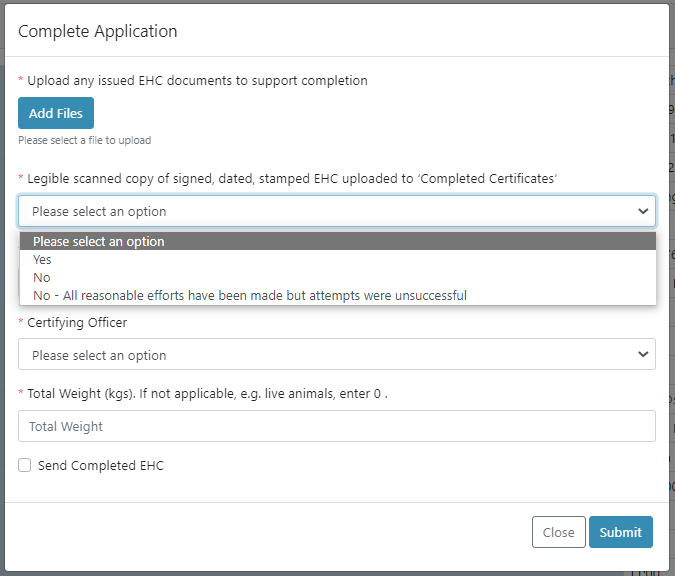Click the 'Legible scanned copy of signed' label
Viewport: 675px width, 576px height.
tap(292, 178)
